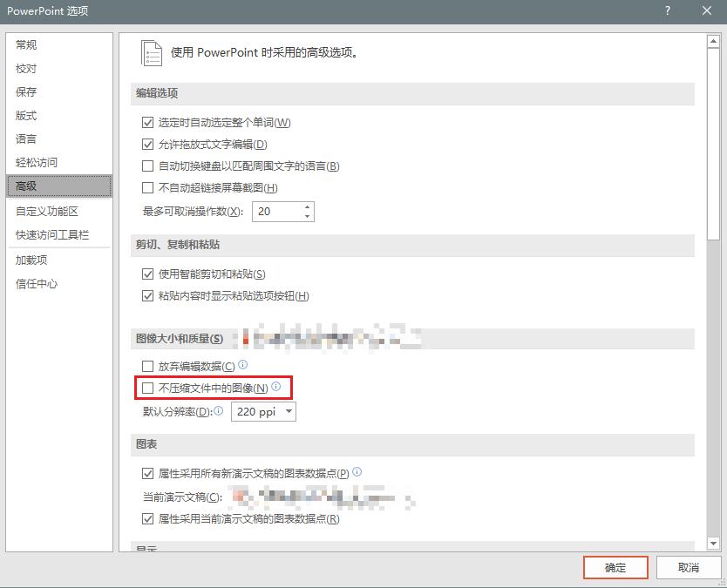Enable the 不压缩文件中的图像 checkbox

(x=147, y=387)
